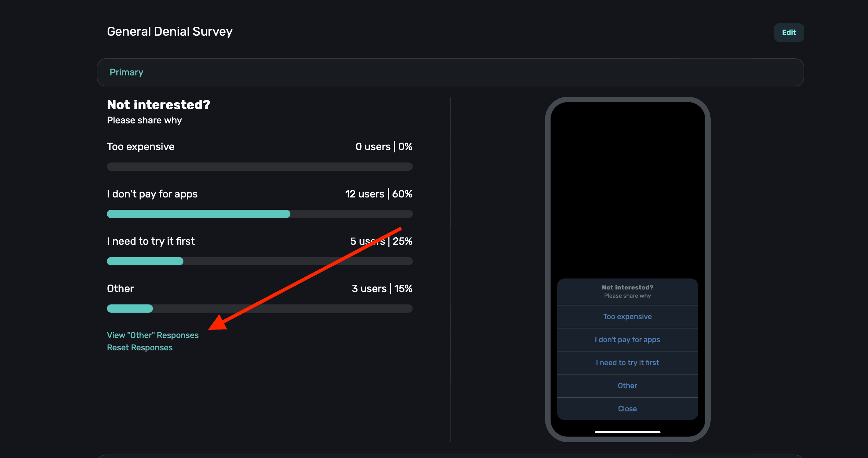
Task: Click the 0 users | 0% statistic
Action: 384,147
